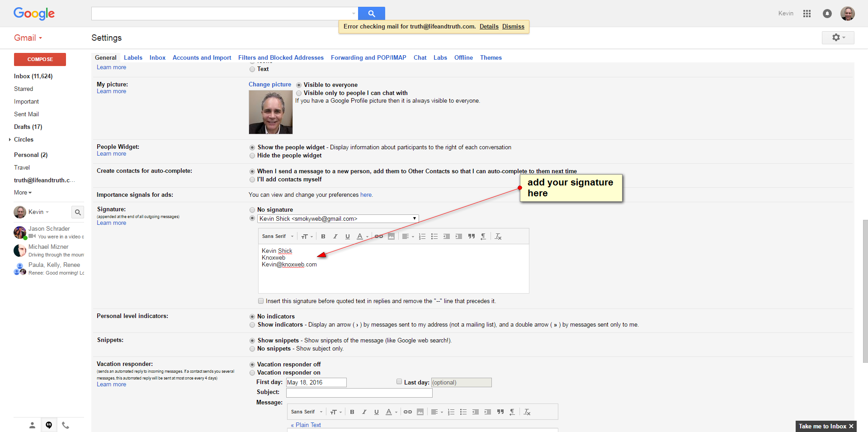
Task: Add a bulleted list in signature editor
Action: coord(434,236)
